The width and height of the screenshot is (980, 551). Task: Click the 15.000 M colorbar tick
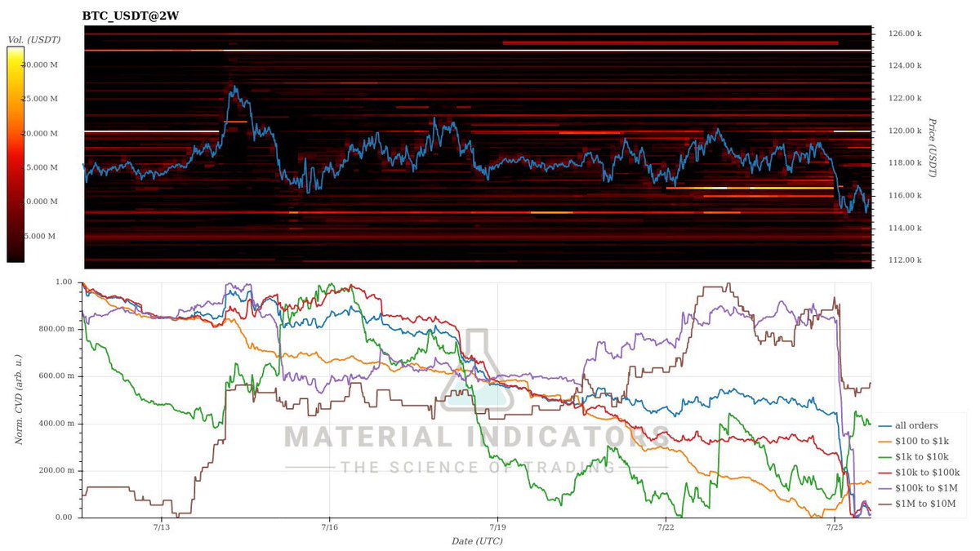(x=40, y=167)
